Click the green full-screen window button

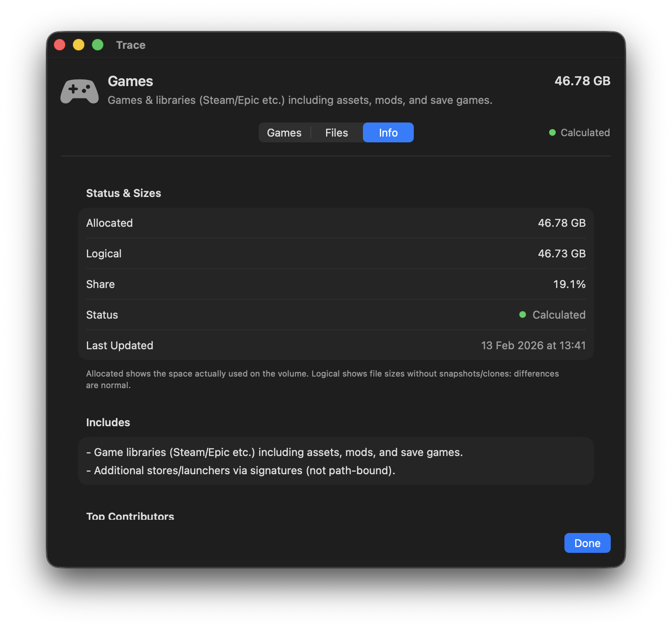(x=98, y=45)
